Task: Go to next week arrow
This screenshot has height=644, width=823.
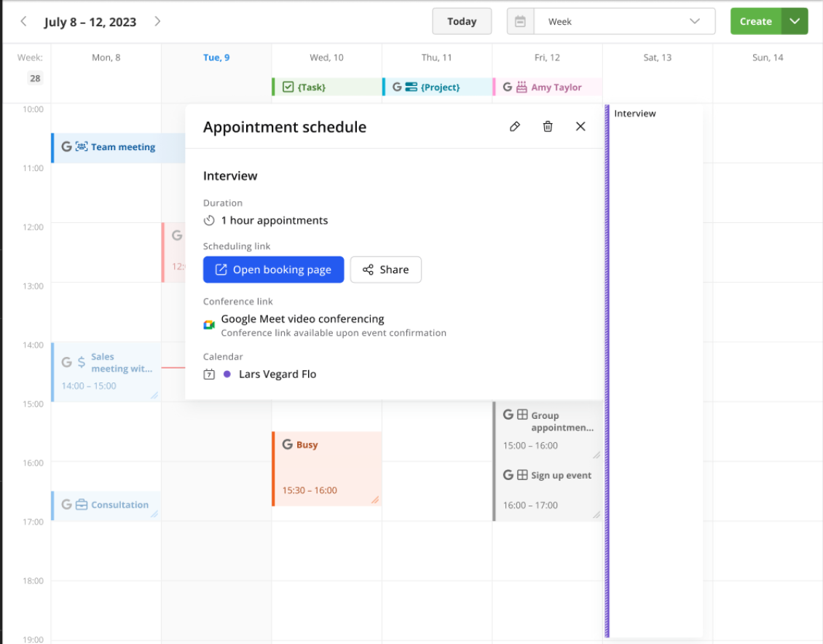Action: pos(157,22)
